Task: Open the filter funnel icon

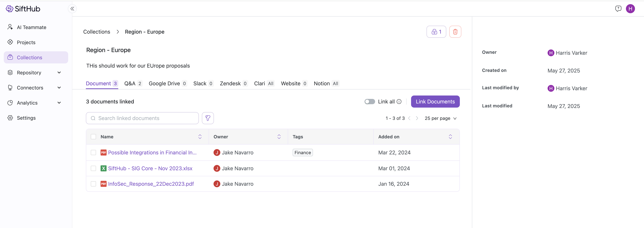Action: point(208,118)
